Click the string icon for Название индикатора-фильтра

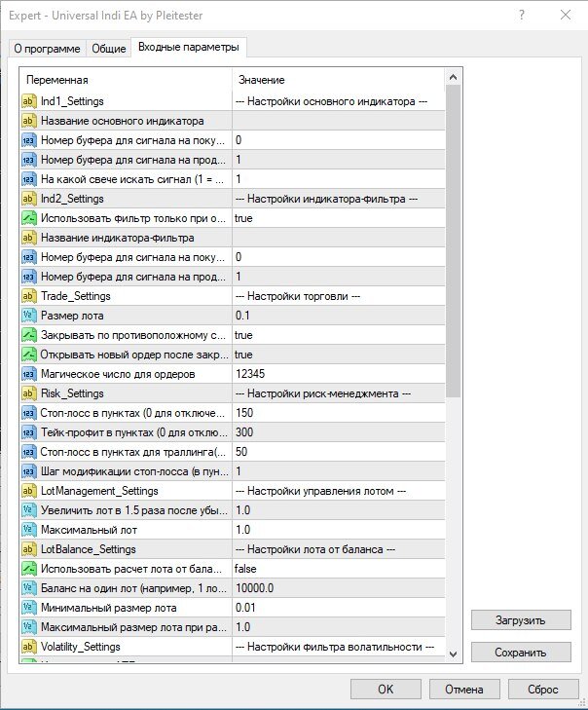pos(28,238)
